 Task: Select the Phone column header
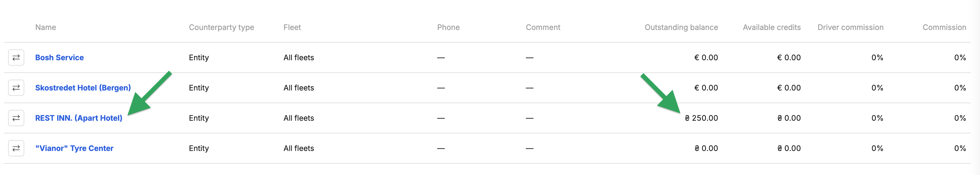448,28
